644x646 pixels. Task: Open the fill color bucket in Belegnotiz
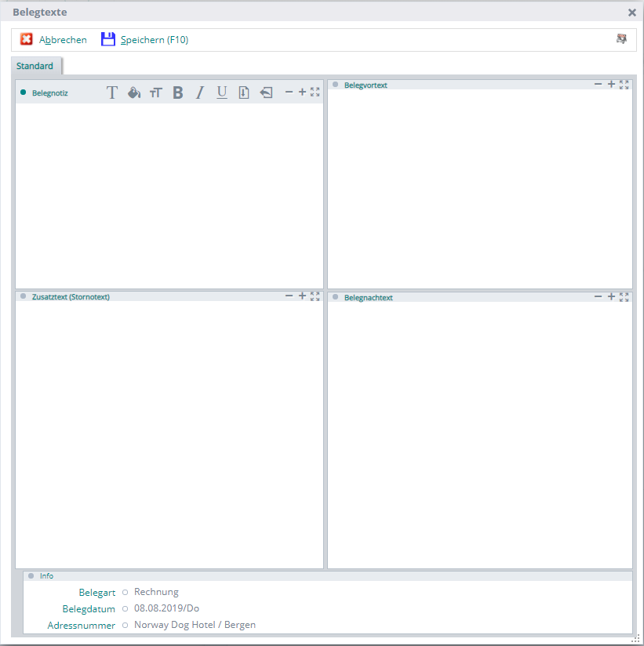pos(134,93)
